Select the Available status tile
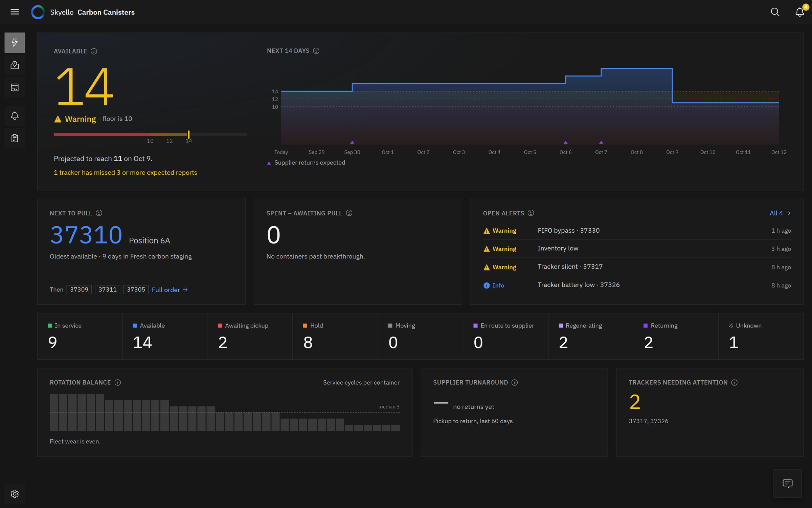The height and width of the screenshot is (508, 812). coord(165,336)
